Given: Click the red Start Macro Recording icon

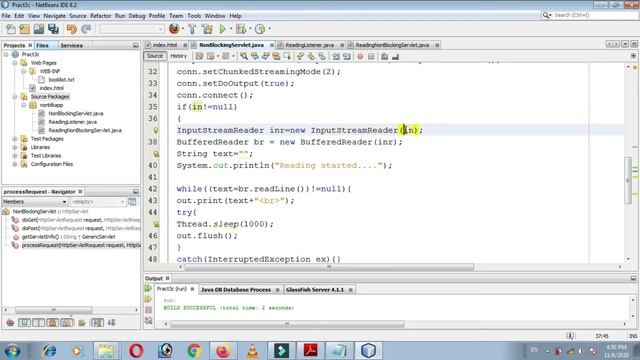Looking at the screenshot, I should pyautogui.click(x=360, y=56).
